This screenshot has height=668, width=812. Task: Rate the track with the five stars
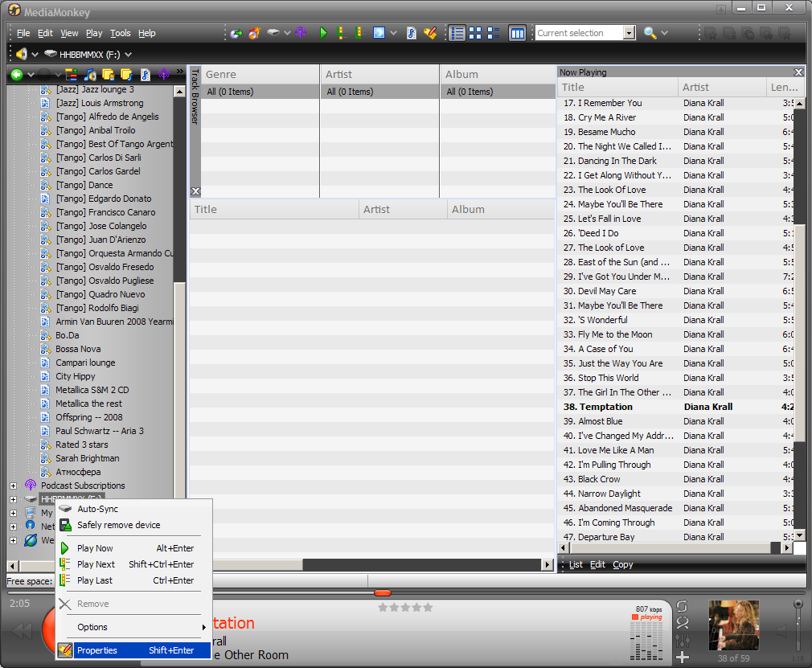coord(405,608)
